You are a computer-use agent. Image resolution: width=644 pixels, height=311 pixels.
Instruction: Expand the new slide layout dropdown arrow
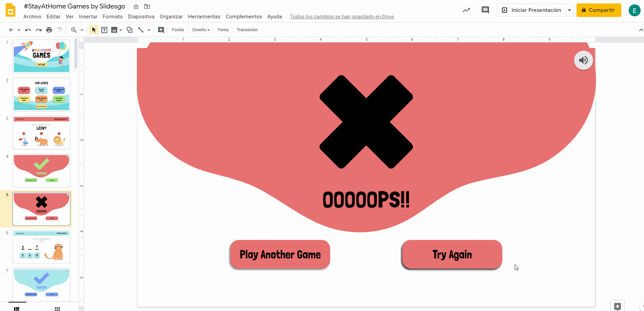pos(19,30)
